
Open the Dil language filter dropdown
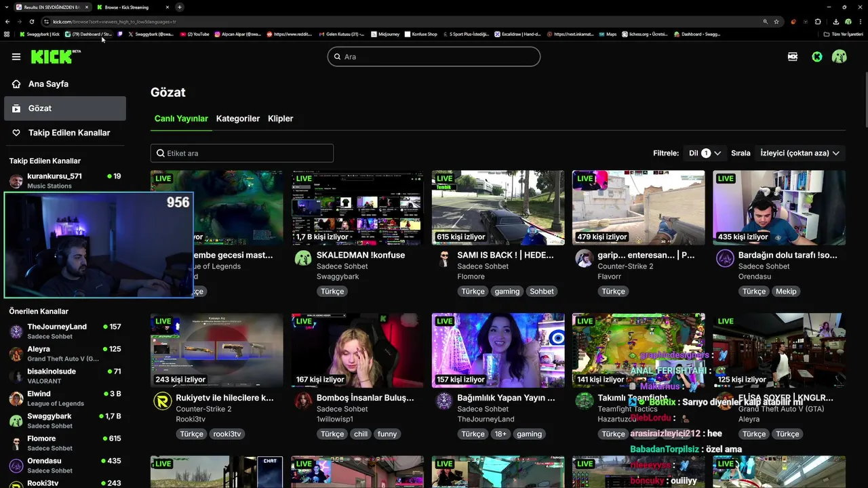pos(705,153)
